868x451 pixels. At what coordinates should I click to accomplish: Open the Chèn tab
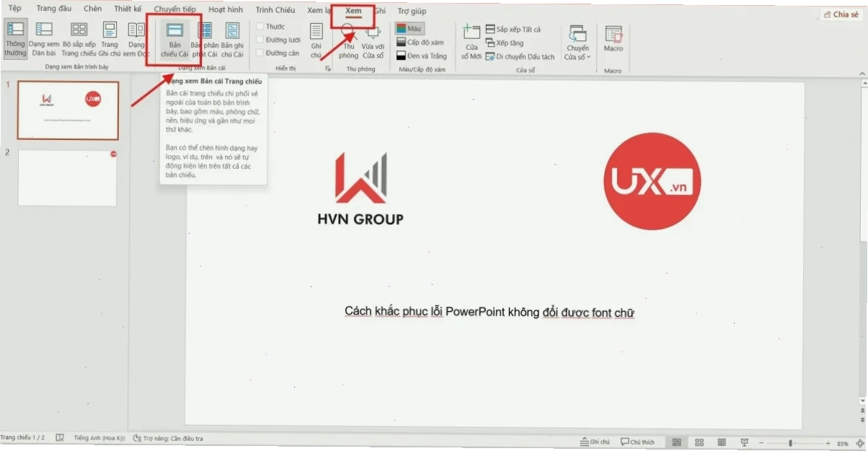click(x=92, y=9)
